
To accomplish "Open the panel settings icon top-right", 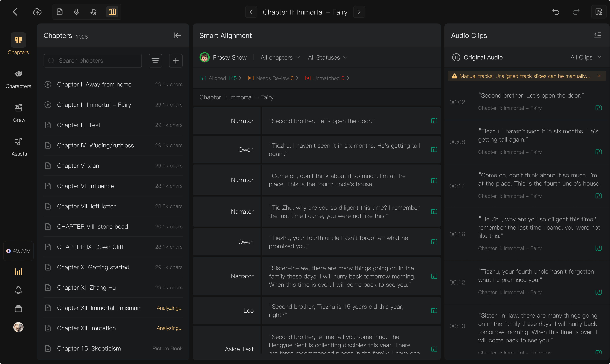I will [x=599, y=12].
